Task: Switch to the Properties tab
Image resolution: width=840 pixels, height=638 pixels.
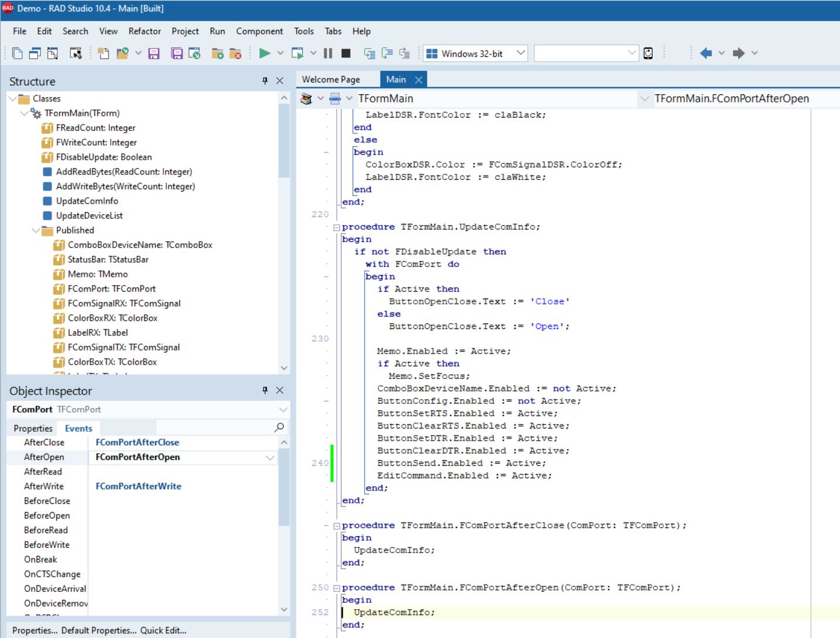Action: click(33, 428)
